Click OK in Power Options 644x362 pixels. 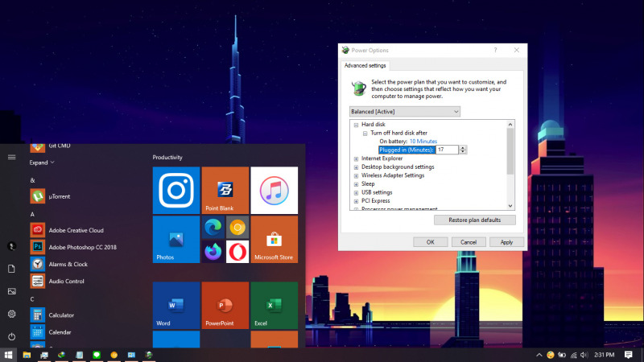430,242
